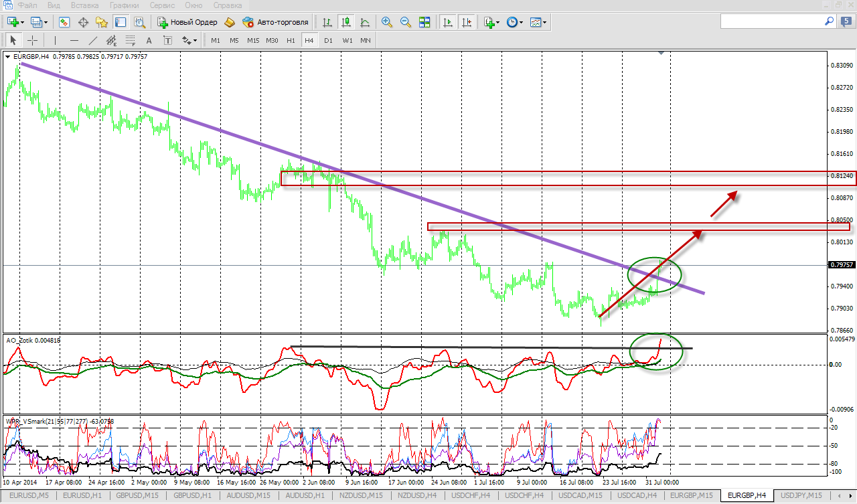857x504 pixels.
Task: Zoom out of the chart
Action: coord(405,22)
